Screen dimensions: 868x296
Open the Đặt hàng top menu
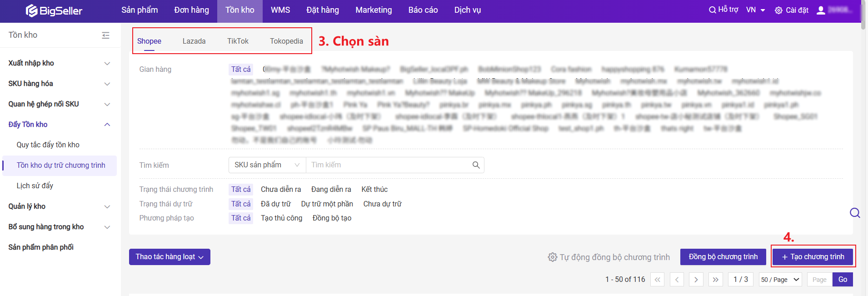pos(323,10)
